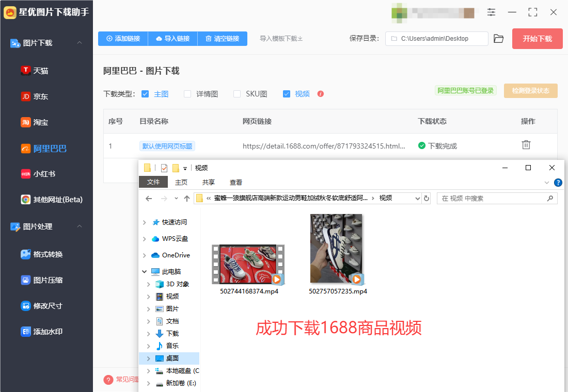Browse for save folder with folder icon
The width and height of the screenshot is (568, 392).
498,39
